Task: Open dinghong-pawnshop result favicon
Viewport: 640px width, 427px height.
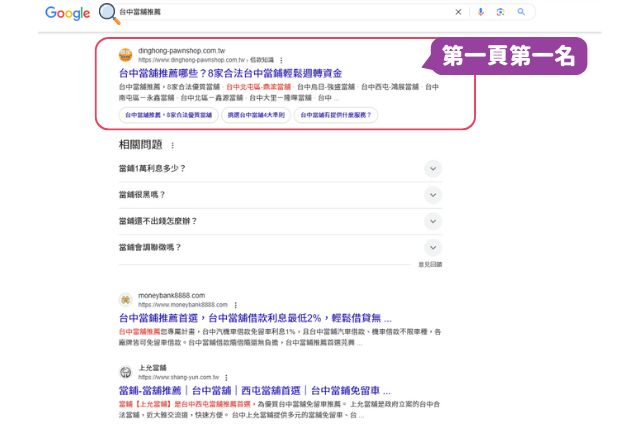Action: click(125, 55)
